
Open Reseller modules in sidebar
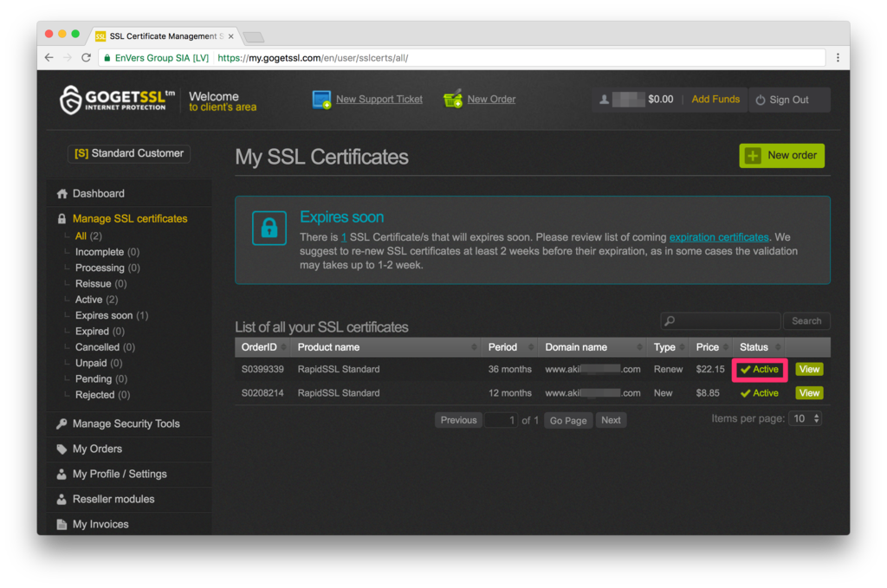click(x=113, y=499)
